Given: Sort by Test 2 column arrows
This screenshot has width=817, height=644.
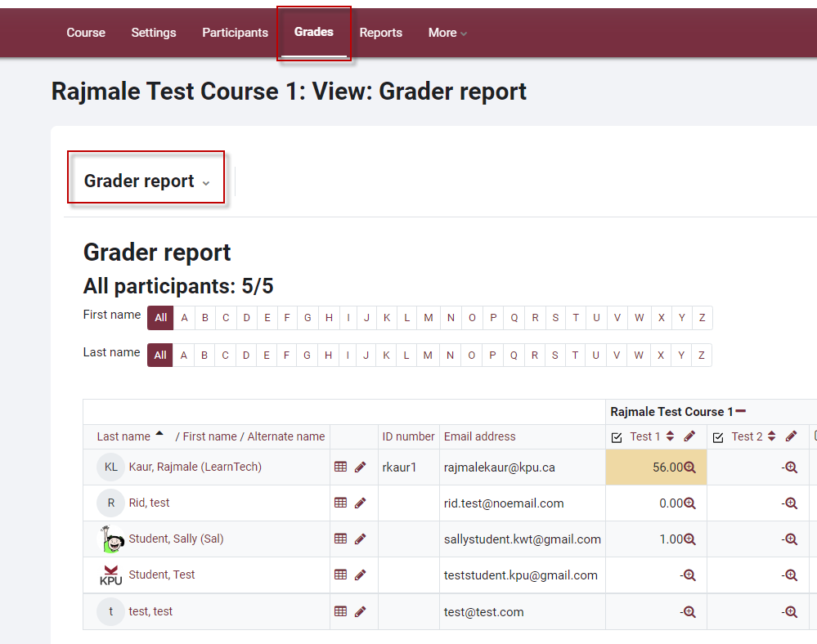Looking at the screenshot, I should tap(772, 436).
